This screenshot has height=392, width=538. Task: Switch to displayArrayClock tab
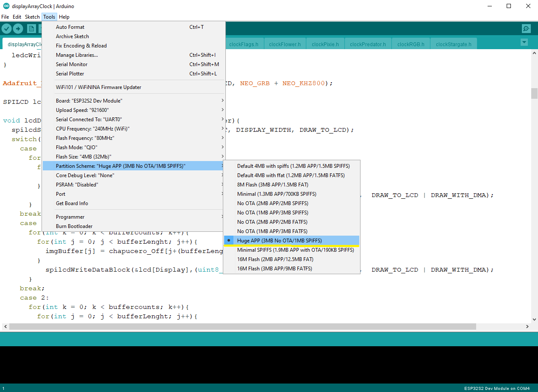click(22, 44)
